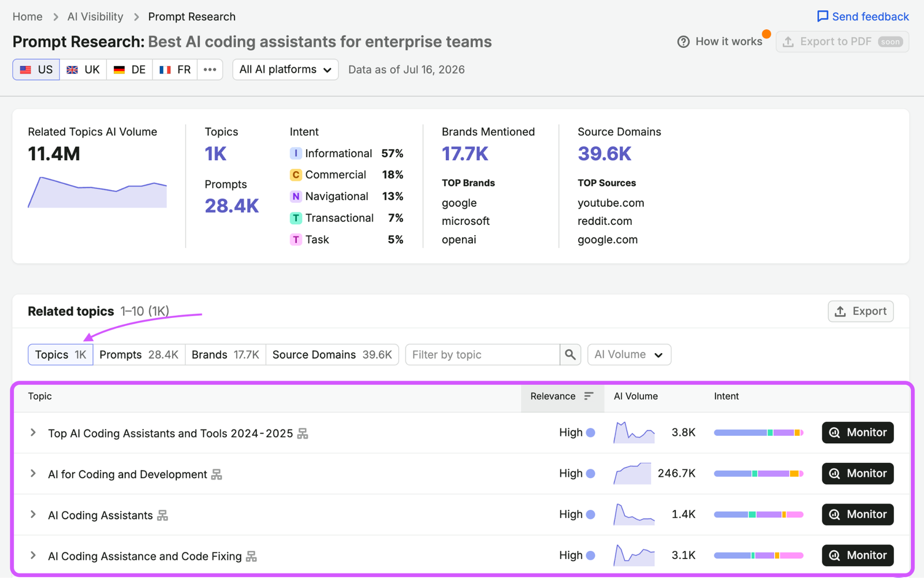Click the France flag icon
This screenshot has height=578, width=924.
165,70
